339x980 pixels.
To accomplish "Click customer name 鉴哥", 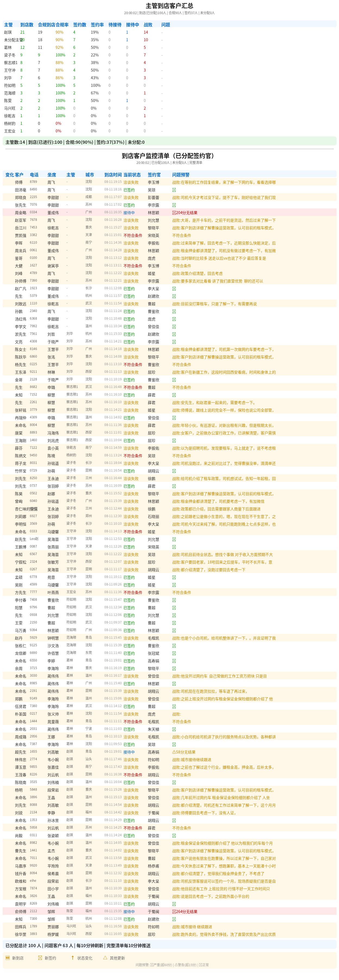I will (19, 258).
